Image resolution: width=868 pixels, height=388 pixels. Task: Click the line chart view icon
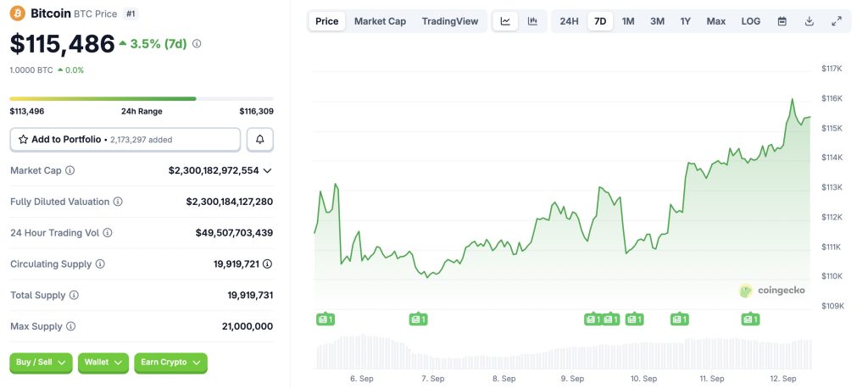click(x=505, y=21)
